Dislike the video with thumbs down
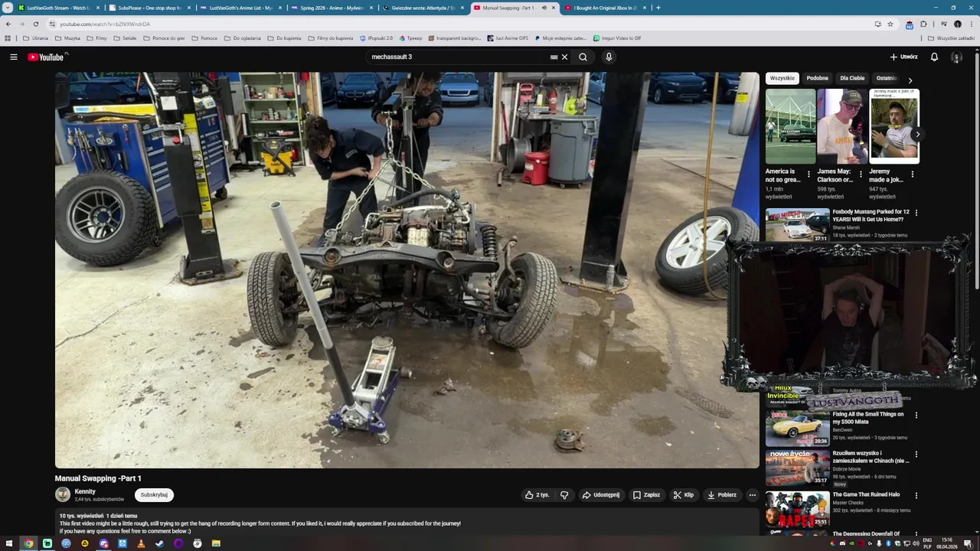Screen dimensions: 980x551 (564, 495)
